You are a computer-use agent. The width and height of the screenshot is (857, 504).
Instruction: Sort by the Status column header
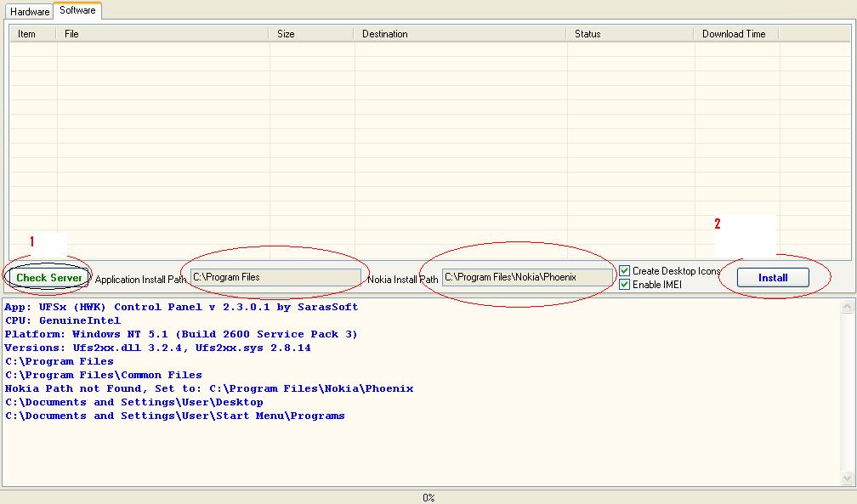630,34
